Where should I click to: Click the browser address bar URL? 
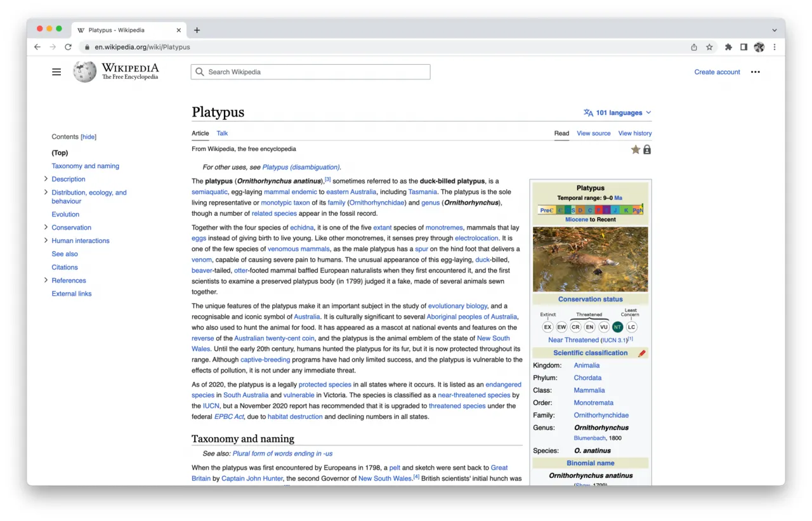pyautogui.click(x=142, y=47)
